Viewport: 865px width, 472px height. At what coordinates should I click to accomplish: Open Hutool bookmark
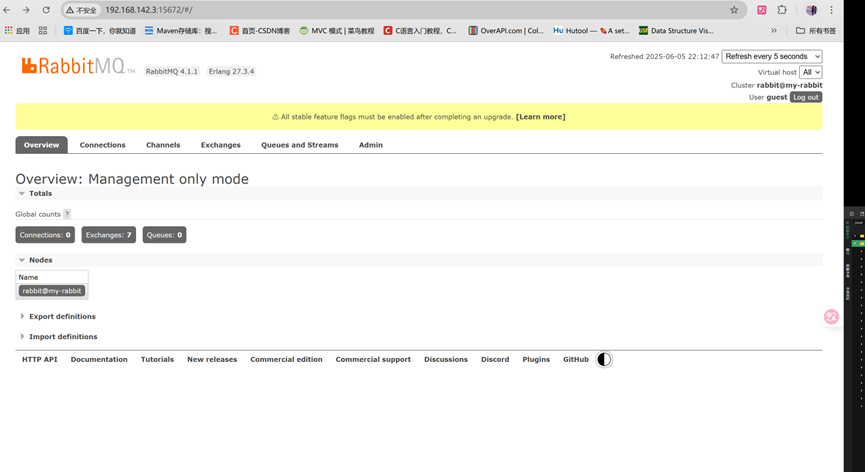tap(591, 31)
